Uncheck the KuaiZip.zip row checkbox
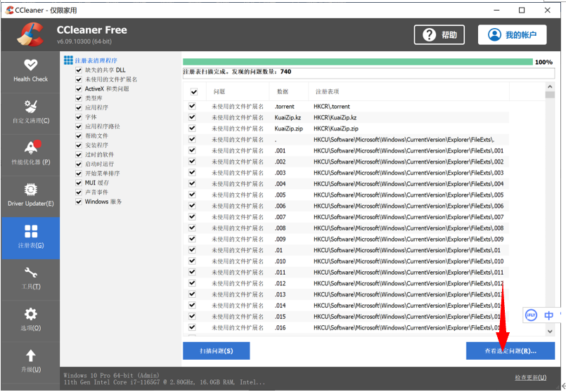Viewport: 566px width, 392px height. [192, 128]
